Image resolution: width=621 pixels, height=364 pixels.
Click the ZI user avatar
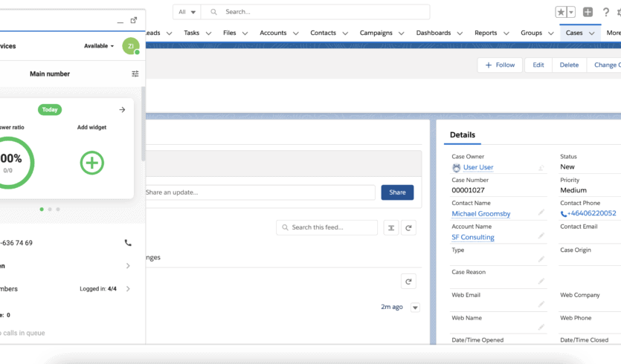pyautogui.click(x=131, y=46)
